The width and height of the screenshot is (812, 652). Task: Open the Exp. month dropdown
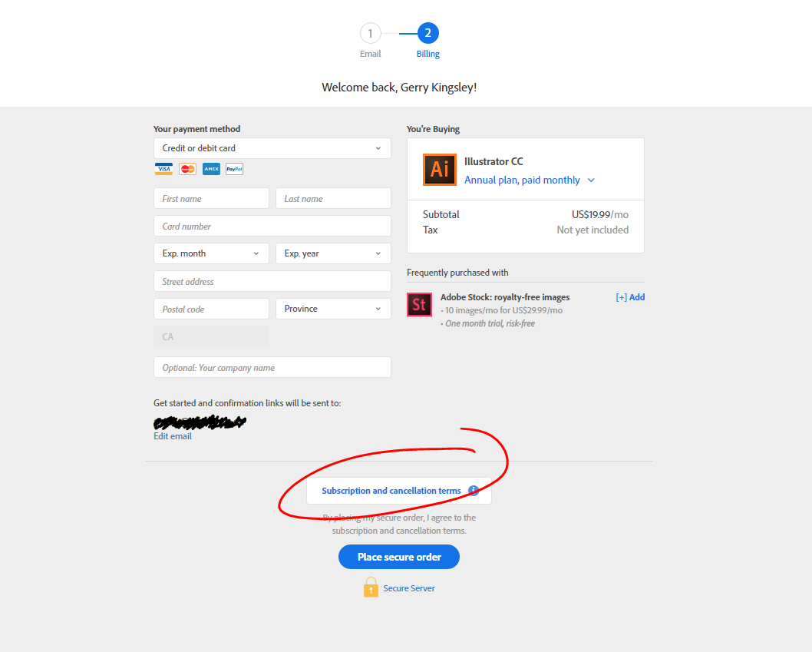(211, 253)
